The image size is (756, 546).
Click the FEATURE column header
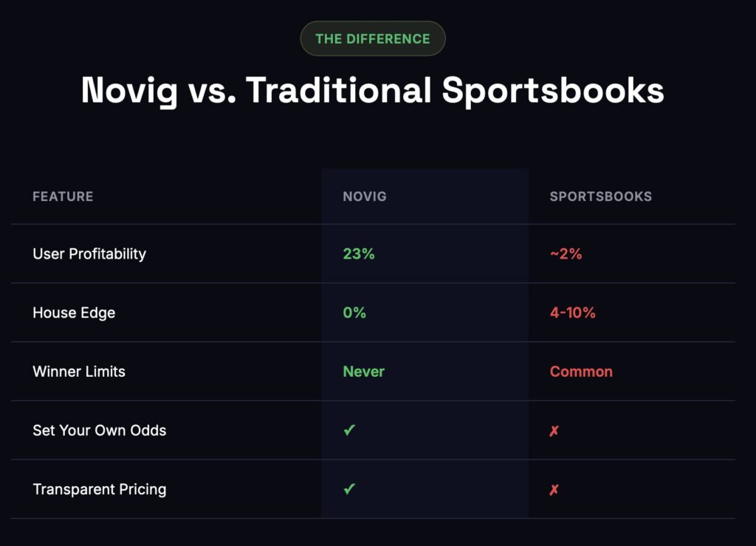(63, 197)
